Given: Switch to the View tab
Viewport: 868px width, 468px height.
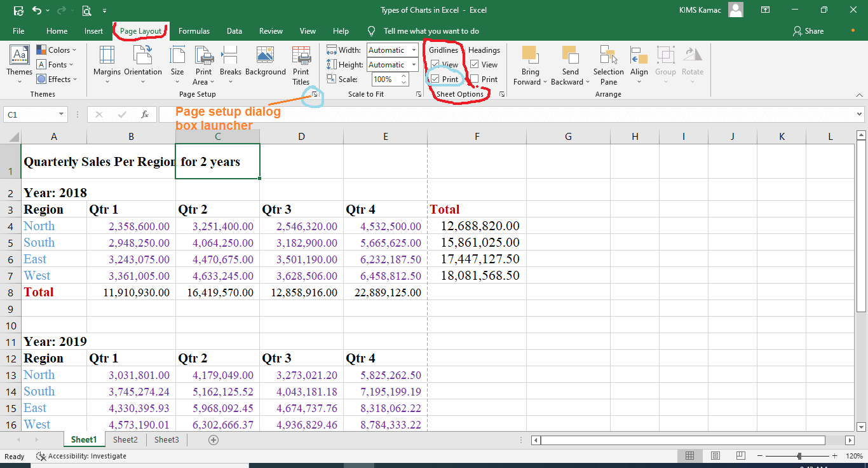Looking at the screenshot, I should pos(308,31).
